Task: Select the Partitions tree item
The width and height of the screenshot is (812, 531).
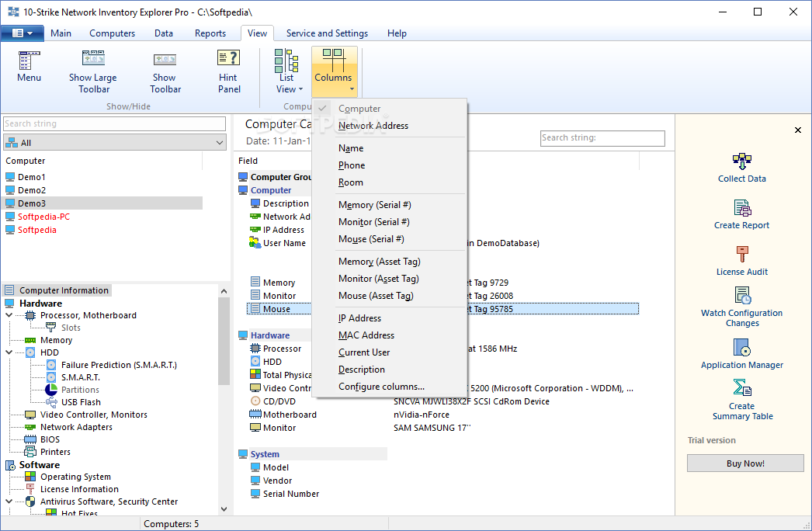Action: point(80,390)
